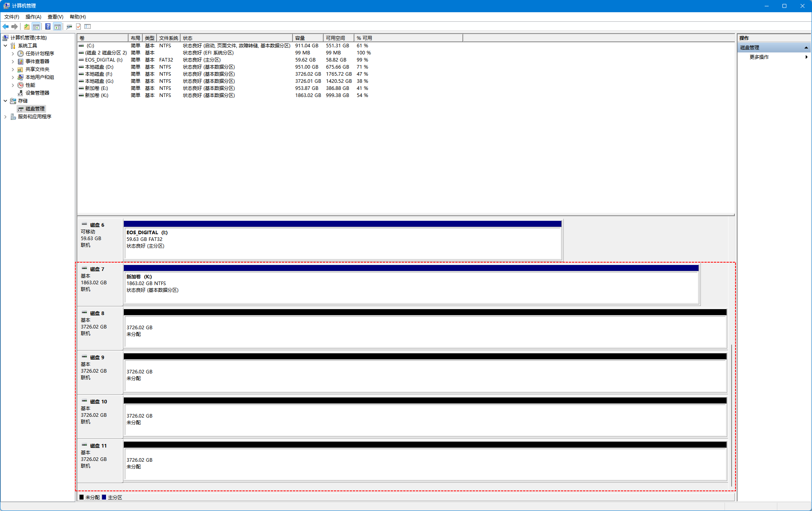Viewport: 812px width, 511px height.
Task: Select 磁盘管理 under 存储
Action: (35, 108)
